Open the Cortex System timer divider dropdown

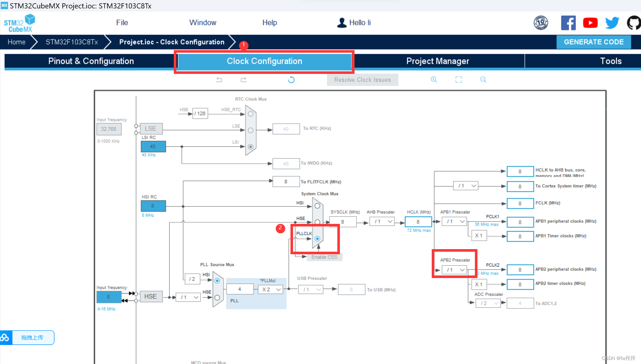tap(466, 186)
